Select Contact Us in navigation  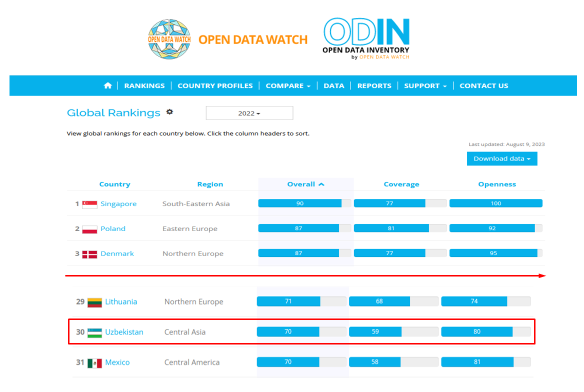tap(483, 85)
